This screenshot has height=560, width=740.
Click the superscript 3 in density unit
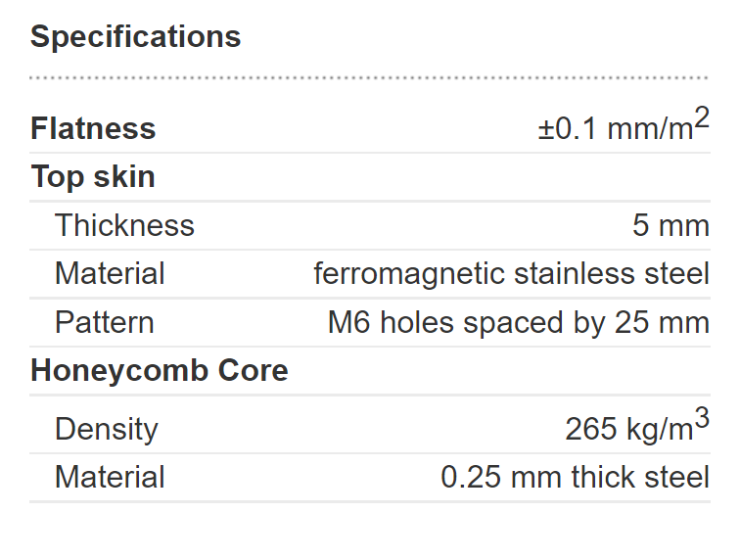702,418
